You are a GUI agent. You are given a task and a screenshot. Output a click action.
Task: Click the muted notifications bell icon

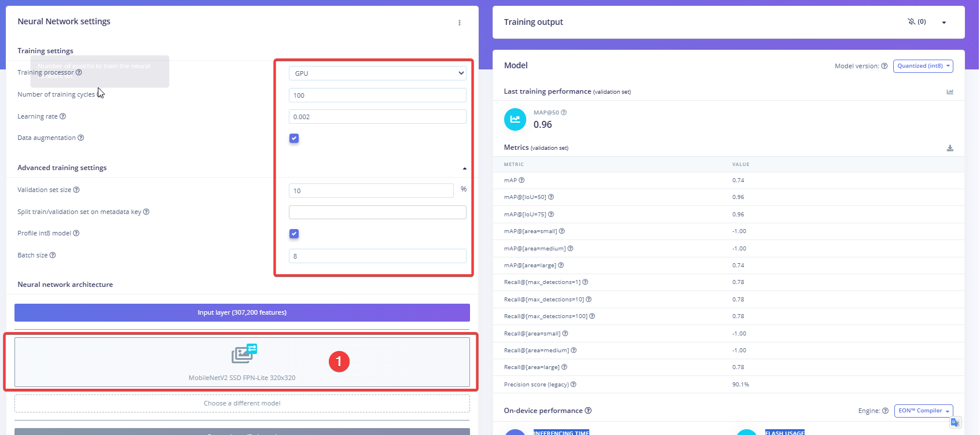[x=912, y=21]
